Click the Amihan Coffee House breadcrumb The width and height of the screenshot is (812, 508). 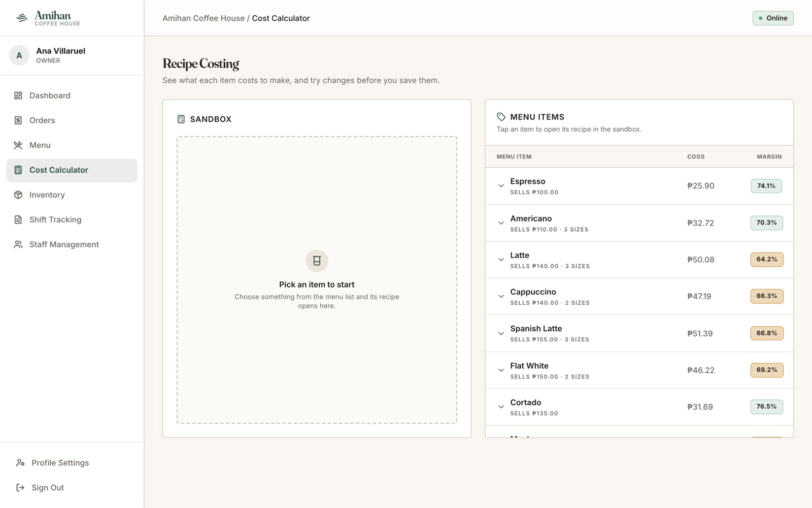tap(204, 18)
